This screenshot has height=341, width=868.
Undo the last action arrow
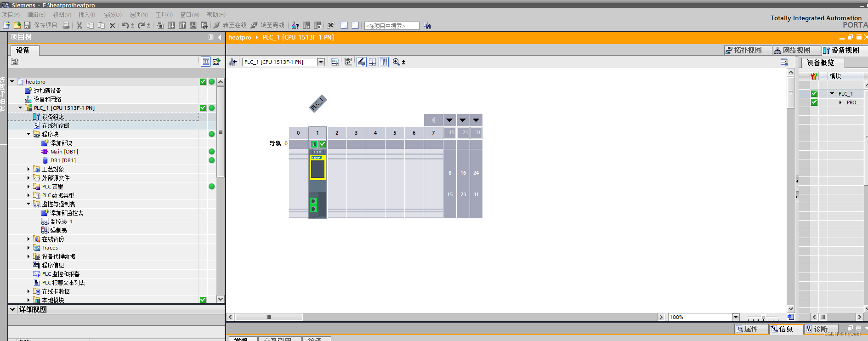click(125, 25)
